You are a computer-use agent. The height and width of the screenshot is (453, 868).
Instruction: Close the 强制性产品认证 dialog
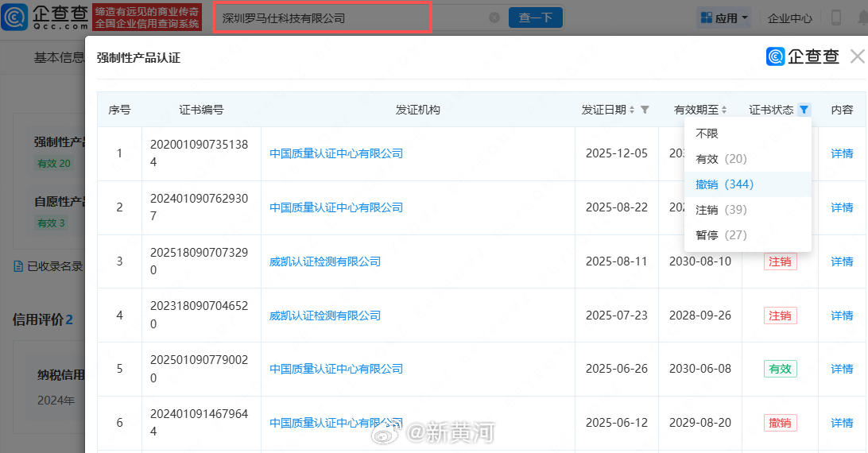pos(858,56)
